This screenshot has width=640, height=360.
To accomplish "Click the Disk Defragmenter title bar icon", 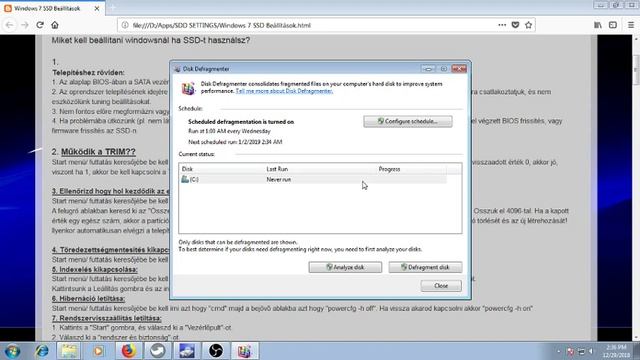I will coord(178,69).
